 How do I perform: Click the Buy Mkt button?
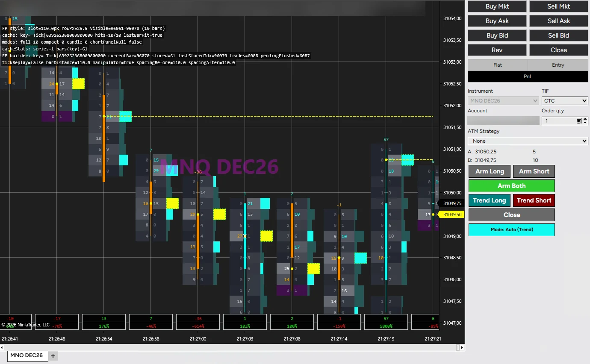click(x=497, y=6)
